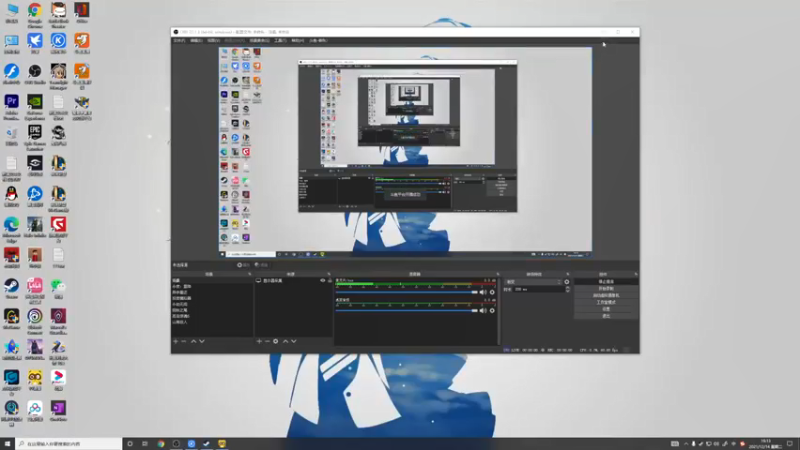This screenshot has width=800, height=450.
Task: Pop out the Scene Transitions dock header icon
Action: [568, 274]
